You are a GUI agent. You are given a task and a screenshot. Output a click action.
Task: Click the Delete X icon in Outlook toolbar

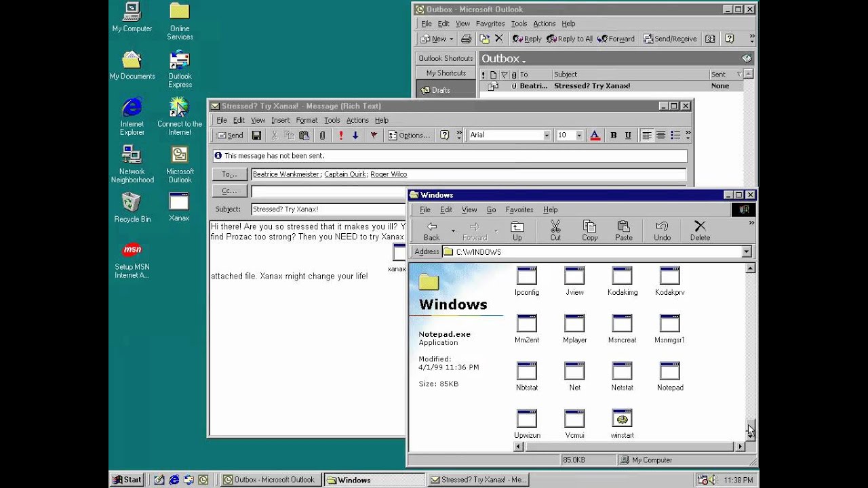[499, 39]
